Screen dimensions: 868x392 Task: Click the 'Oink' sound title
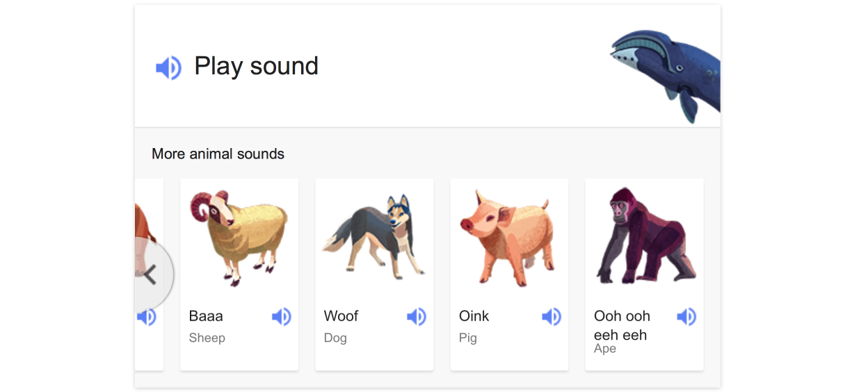click(474, 316)
